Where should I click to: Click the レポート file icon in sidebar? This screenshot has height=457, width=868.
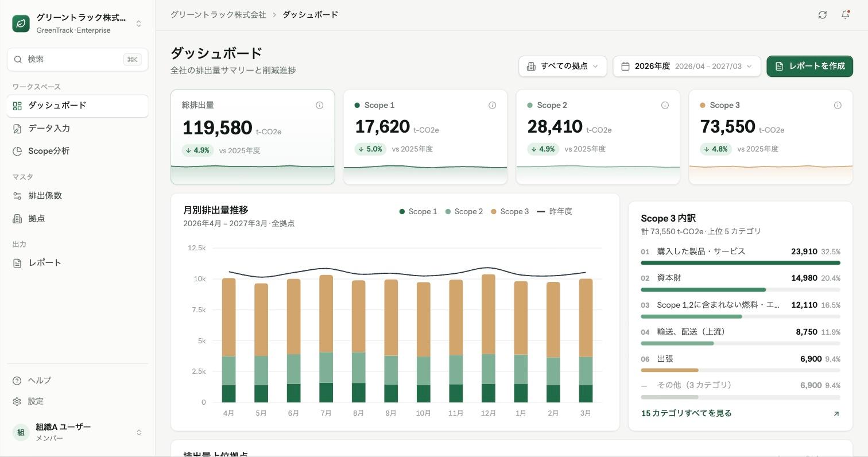(17, 263)
